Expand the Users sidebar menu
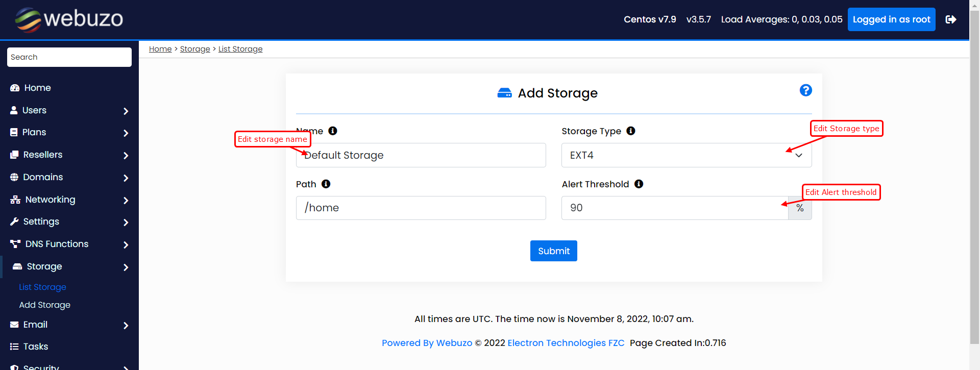 tap(126, 111)
